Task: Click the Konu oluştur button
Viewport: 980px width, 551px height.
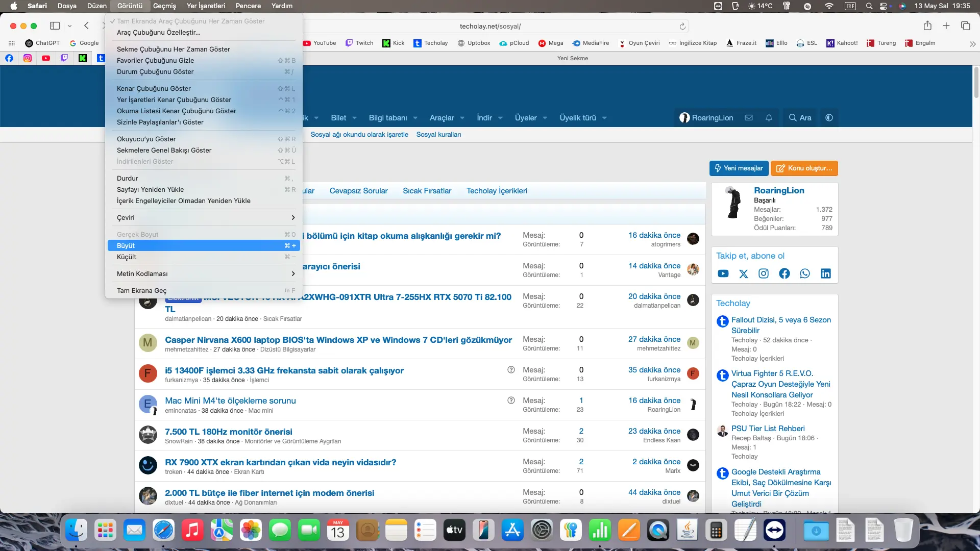Action: (804, 168)
